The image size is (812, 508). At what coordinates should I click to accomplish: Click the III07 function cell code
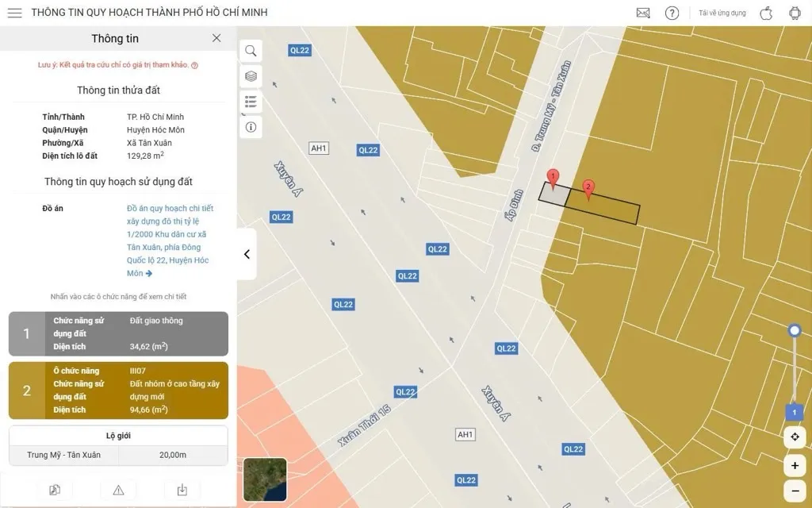(x=138, y=371)
